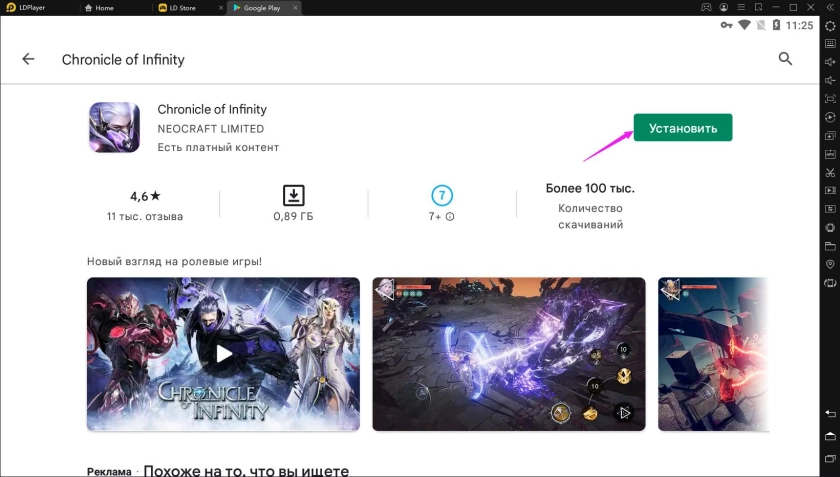Open keyboard mapping in sidebar
Screen dimensions: 840x477
click(x=830, y=43)
